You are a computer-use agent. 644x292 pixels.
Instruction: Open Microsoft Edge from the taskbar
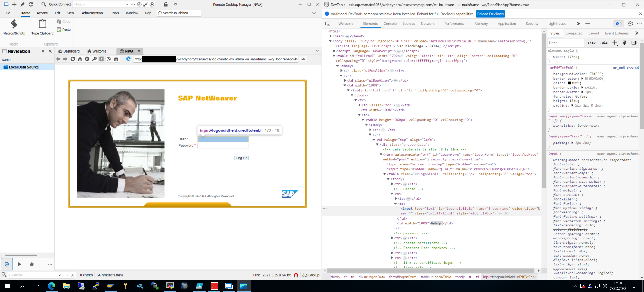pyautogui.click(x=52, y=286)
